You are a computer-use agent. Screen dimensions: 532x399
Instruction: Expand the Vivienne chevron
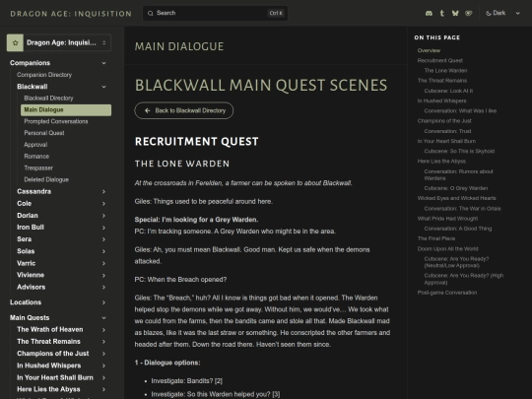103,275
